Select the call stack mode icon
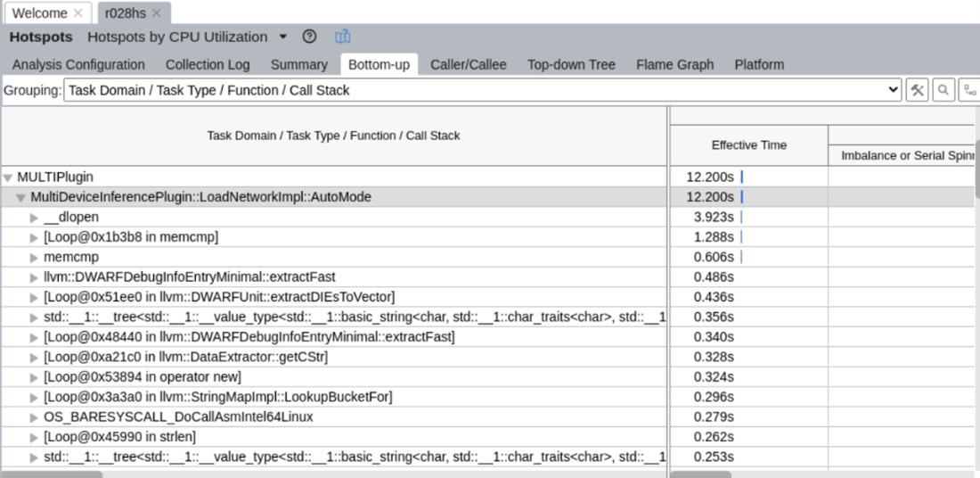Image resolution: width=980 pixels, height=478 pixels. click(969, 90)
